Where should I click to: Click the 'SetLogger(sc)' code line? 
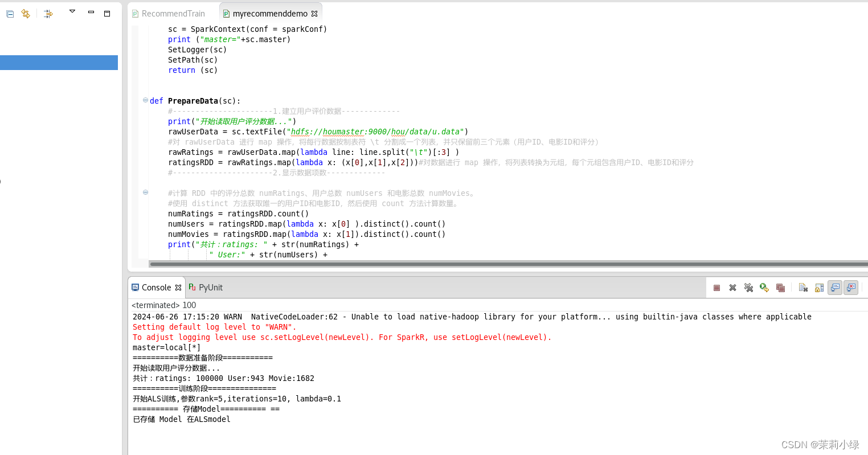pyautogui.click(x=197, y=50)
